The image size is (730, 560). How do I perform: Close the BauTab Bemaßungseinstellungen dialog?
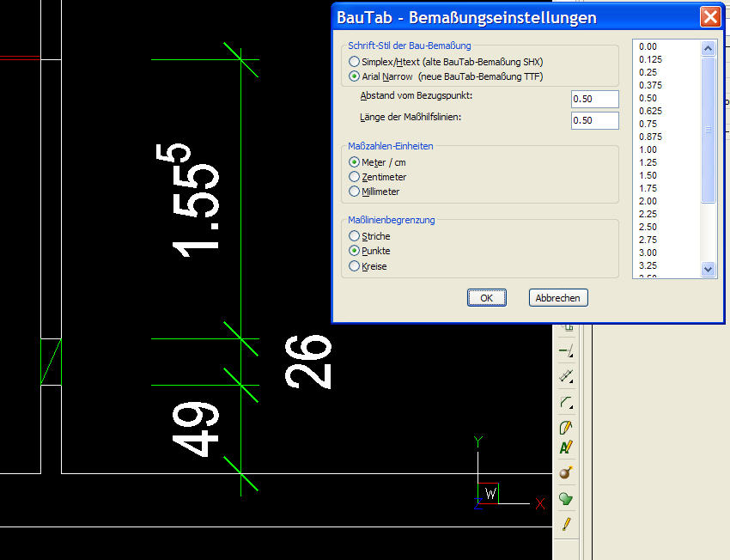(710, 17)
